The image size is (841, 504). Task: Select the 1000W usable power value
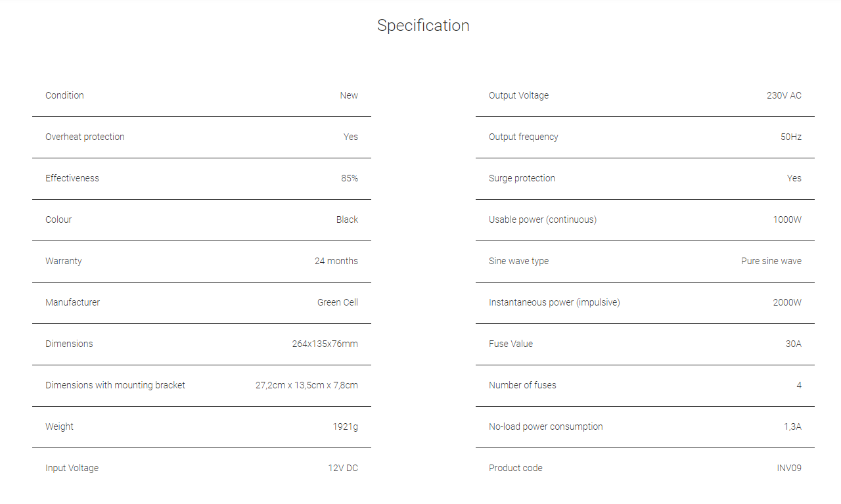click(787, 219)
